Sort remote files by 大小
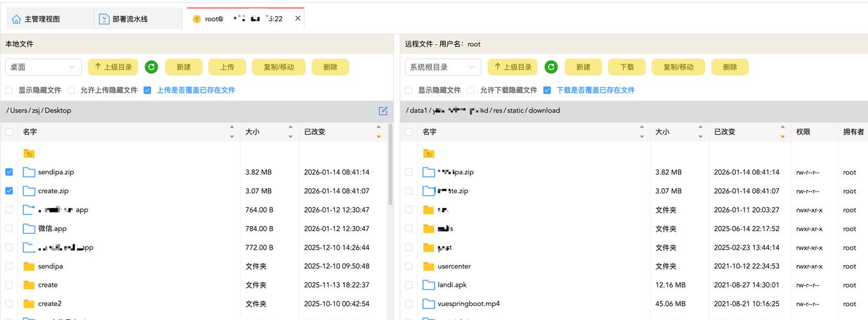This screenshot has height=320, width=868. 701,132
